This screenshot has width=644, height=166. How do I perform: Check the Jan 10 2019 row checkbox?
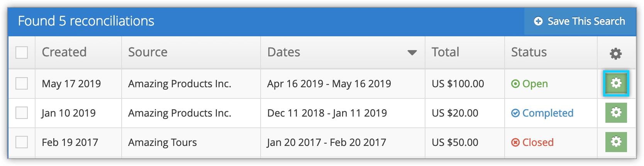pyautogui.click(x=22, y=113)
